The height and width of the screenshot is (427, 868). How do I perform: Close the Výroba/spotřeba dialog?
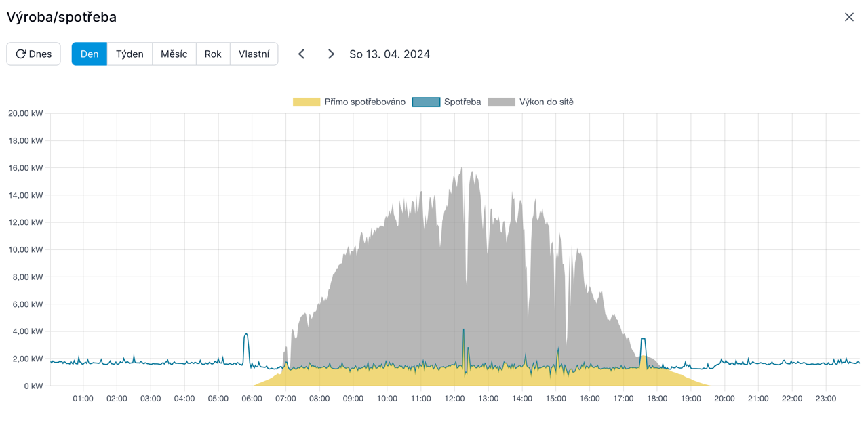click(849, 17)
